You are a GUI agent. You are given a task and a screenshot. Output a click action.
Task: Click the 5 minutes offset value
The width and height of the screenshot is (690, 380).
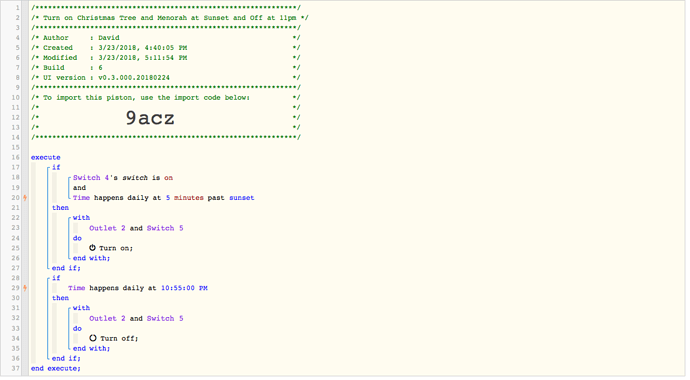tap(184, 198)
